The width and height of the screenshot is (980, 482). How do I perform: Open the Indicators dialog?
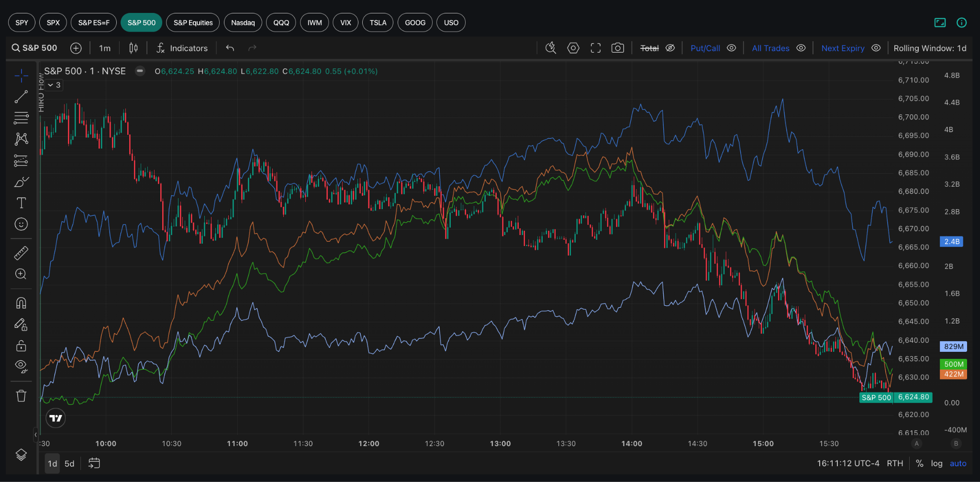point(182,48)
